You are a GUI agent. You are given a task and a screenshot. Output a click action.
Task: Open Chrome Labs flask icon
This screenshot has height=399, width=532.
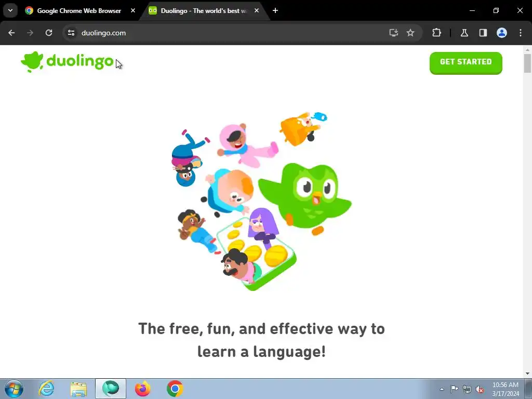pyautogui.click(x=464, y=33)
